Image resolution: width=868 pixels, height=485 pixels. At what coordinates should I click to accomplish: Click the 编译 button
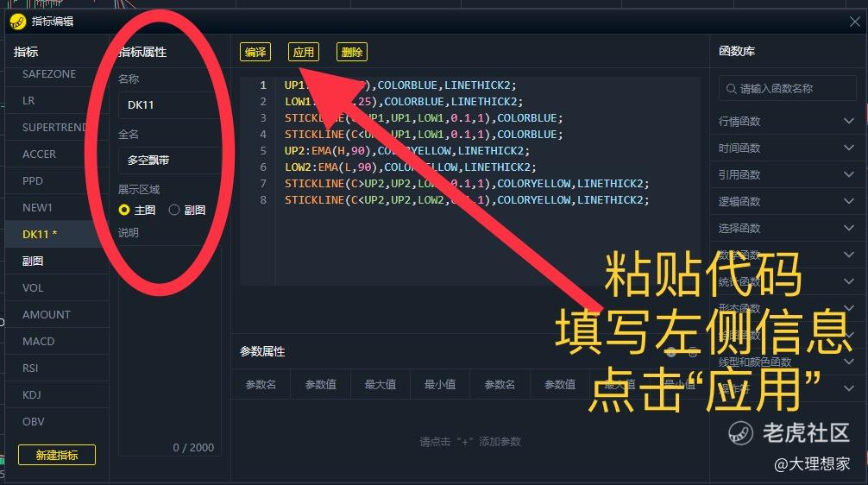(x=255, y=52)
